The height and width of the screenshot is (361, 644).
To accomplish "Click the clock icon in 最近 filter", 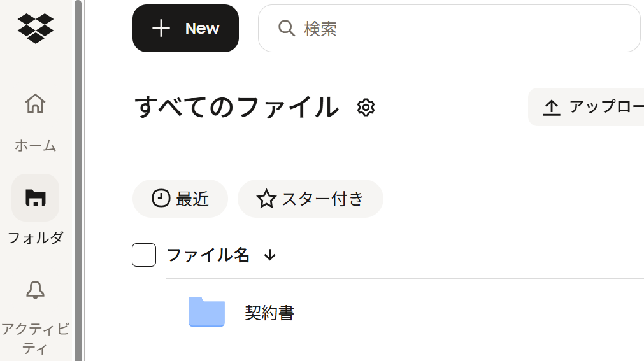I will click(161, 199).
